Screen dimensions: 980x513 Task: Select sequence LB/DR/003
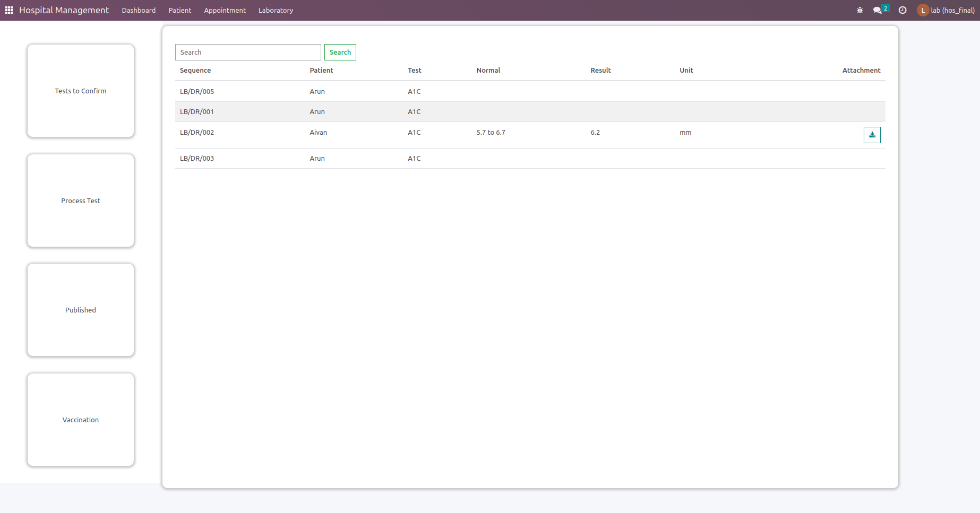pyautogui.click(x=197, y=158)
